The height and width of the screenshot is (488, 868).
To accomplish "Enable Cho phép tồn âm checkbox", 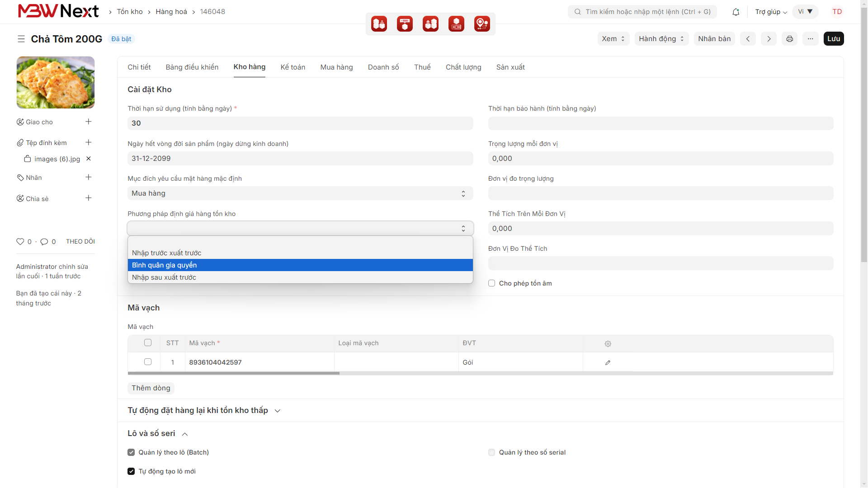I will pos(491,283).
